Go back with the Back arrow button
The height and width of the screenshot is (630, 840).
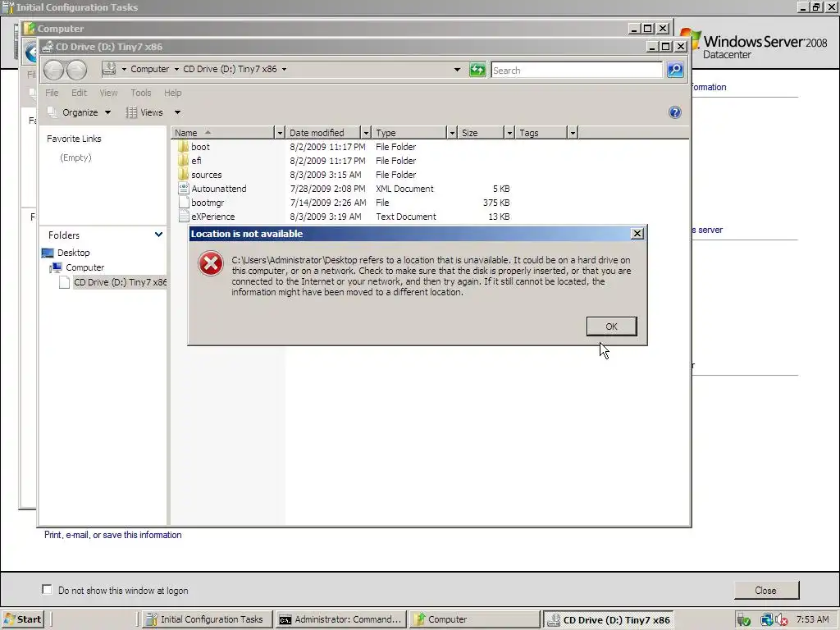(x=53, y=70)
